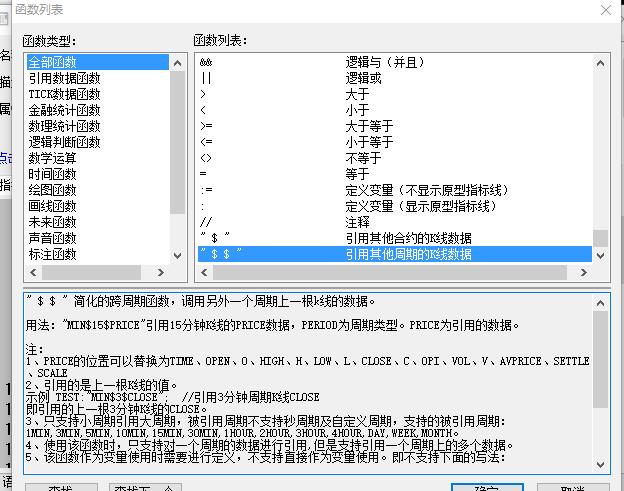Select 金融统计函数 category
This screenshot has width=624, height=491.
pyautogui.click(x=64, y=110)
